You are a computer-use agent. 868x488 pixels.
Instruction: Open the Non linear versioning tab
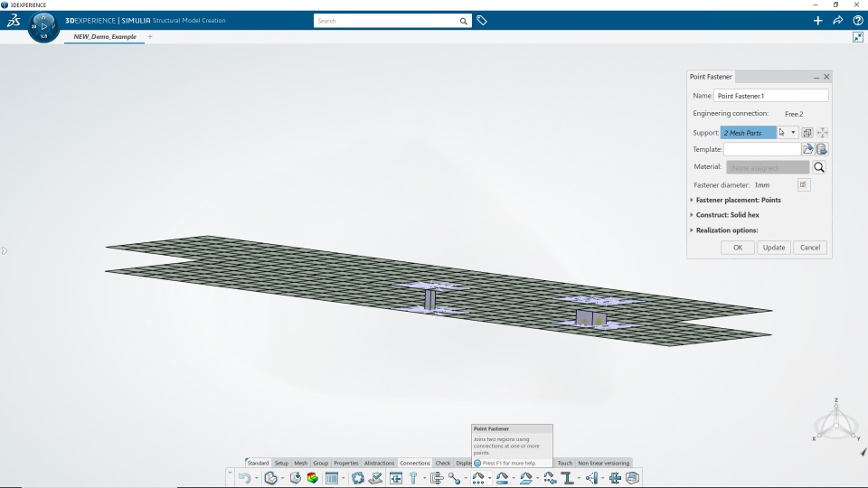tap(603, 463)
